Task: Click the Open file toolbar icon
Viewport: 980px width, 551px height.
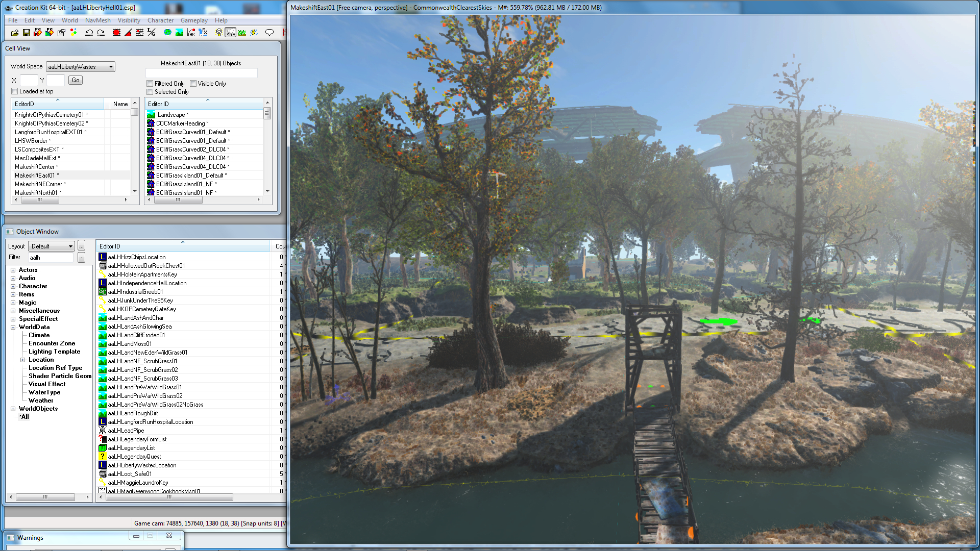Action: pyautogui.click(x=14, y=33)
